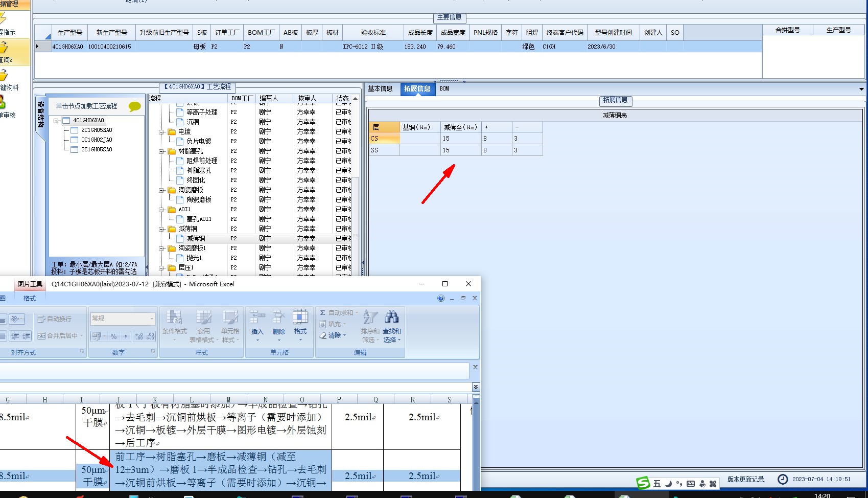Click the window icon of node 2C1GH05RA0
Screen dimensions: 868x498
(x=75, y=130)
